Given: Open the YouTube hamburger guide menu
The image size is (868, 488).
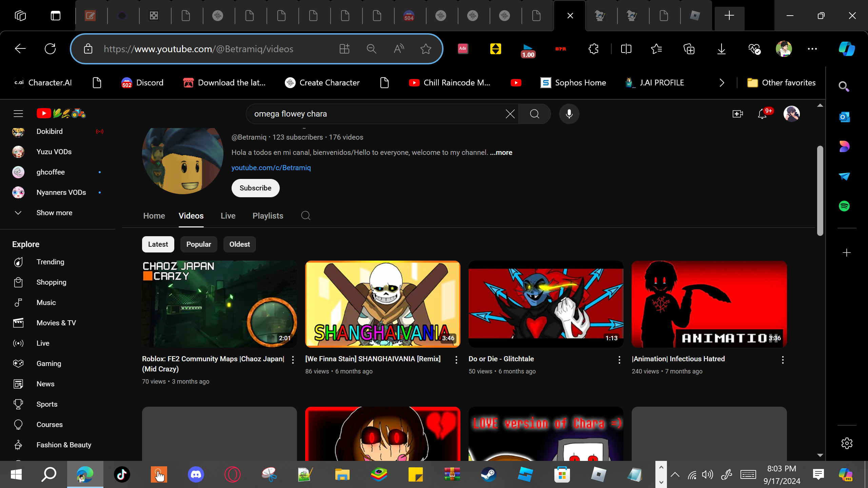Looking at the screenshot, I should pos(18,114).
